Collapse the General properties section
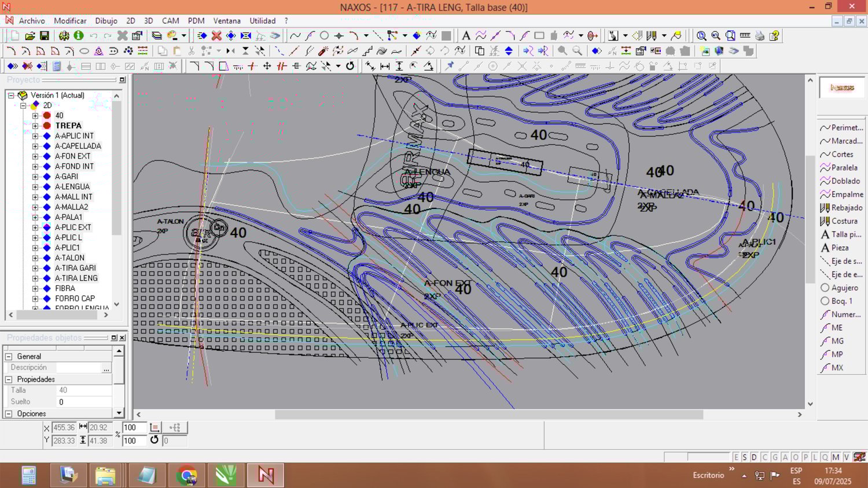Screen dimensions: 868x488 [x=9, y=357]
